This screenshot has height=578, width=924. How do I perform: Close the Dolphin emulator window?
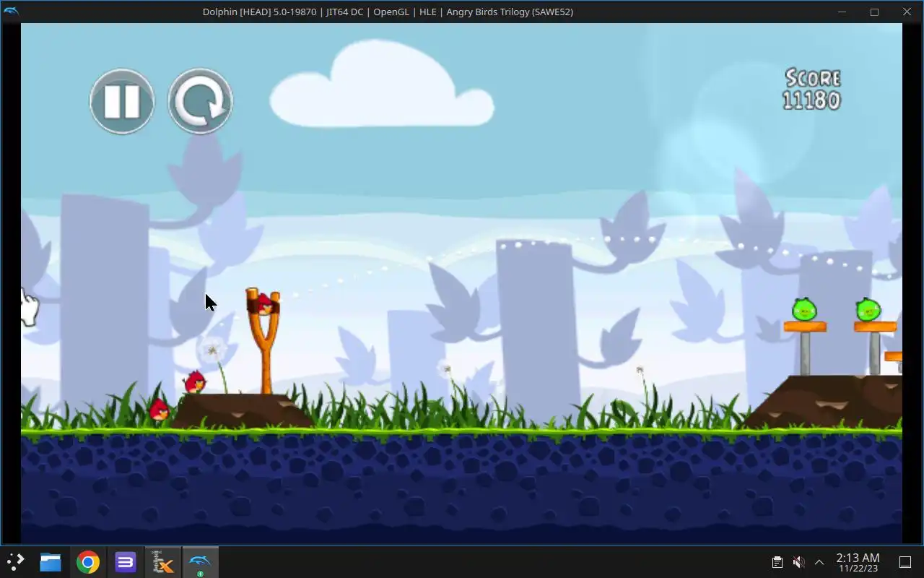907,12
